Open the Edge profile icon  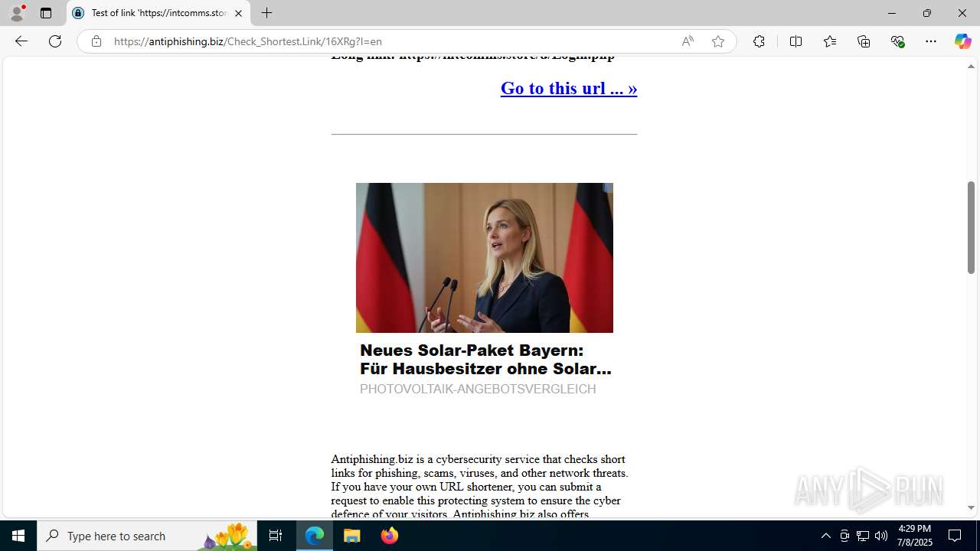coord(17,13)
